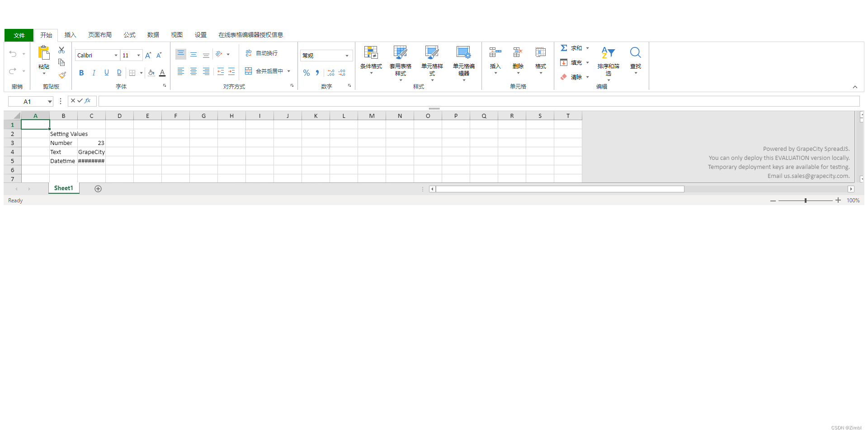
Task: Click the 求和 (AutoSum) icon
Action: click(x=564, y=47)
